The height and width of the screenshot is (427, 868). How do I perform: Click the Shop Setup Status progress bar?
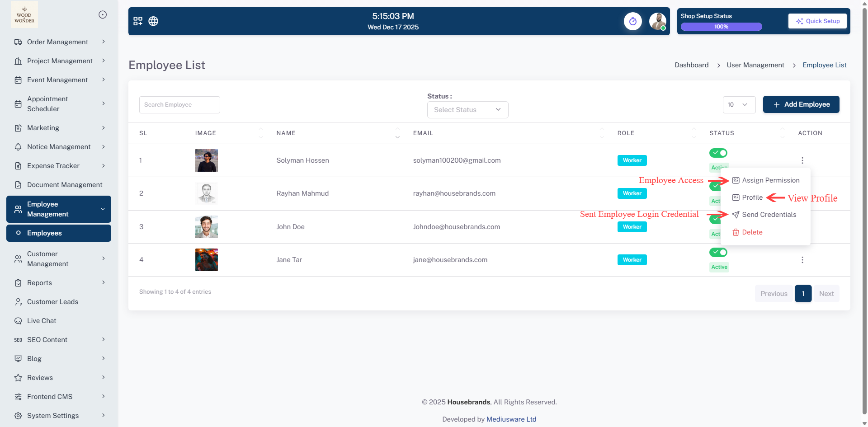coord(721,27)
